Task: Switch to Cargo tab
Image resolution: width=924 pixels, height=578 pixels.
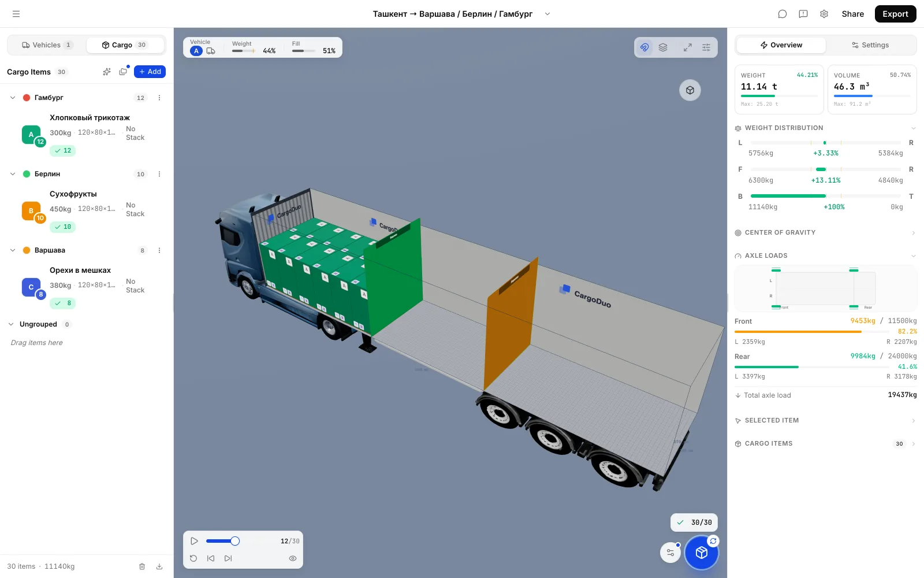Action: click(x=125, y=45)
